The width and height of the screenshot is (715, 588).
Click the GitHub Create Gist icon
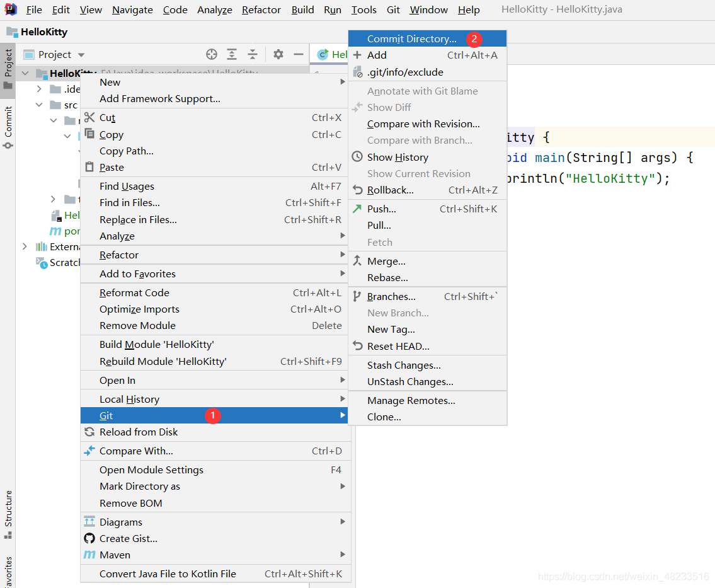point(89,538)
